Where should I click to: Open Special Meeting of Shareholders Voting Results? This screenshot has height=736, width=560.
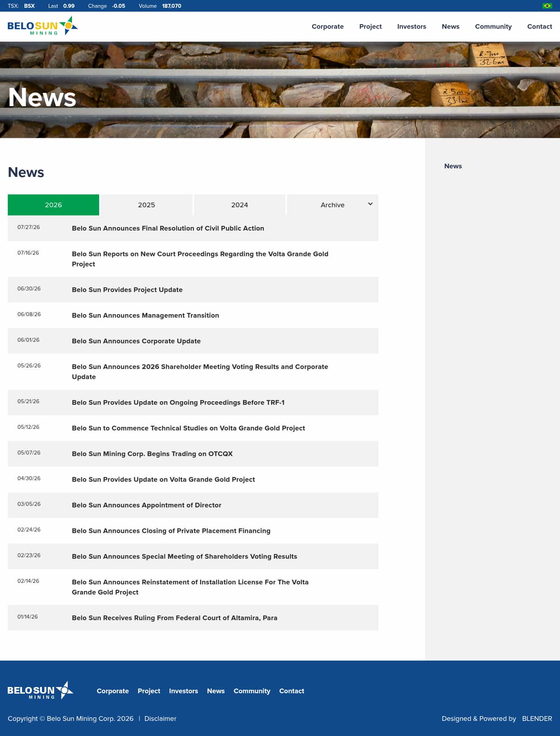pos(185,556)
